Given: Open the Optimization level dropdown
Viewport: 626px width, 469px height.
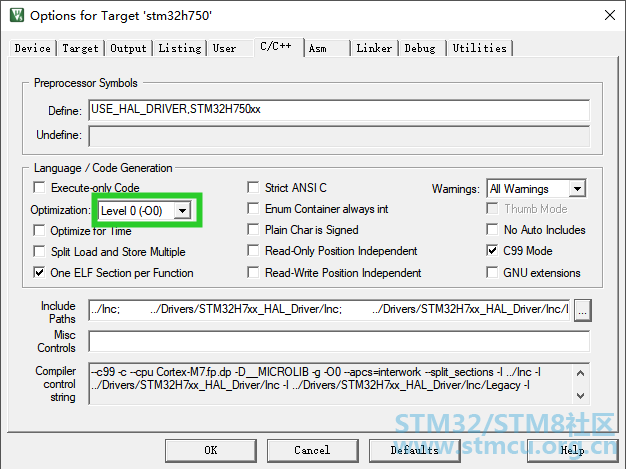Looking at the screenshot, I should coord(145,210).
